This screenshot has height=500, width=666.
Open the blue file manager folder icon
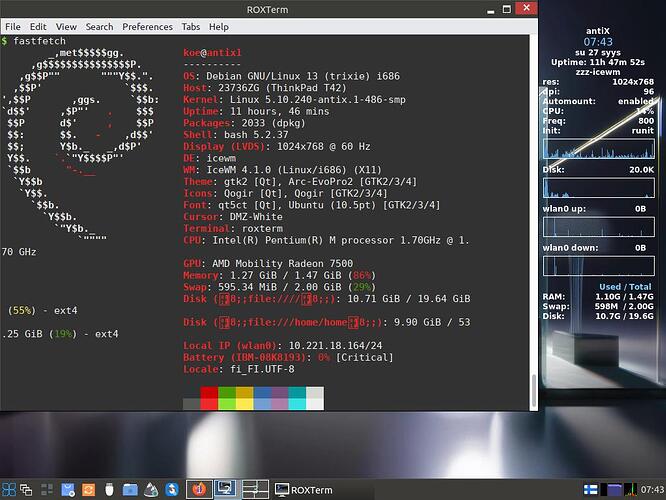coord(130,490)
